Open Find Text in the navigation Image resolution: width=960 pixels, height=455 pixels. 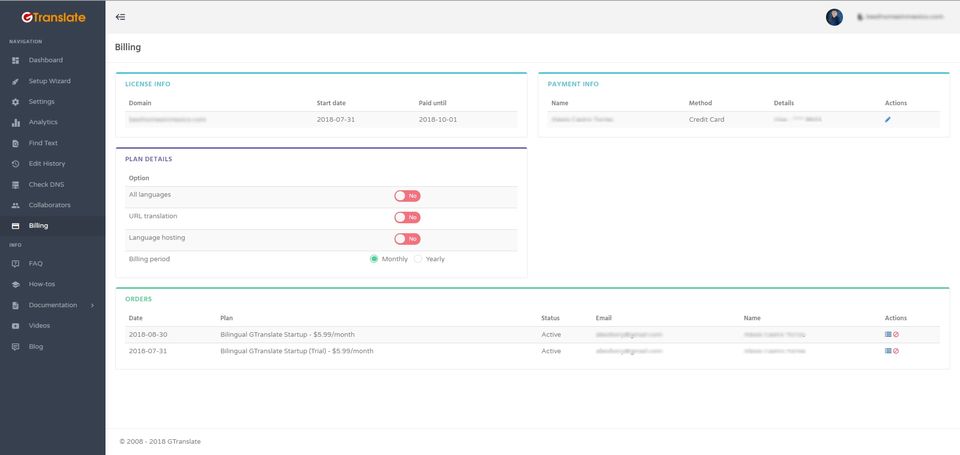43,143
